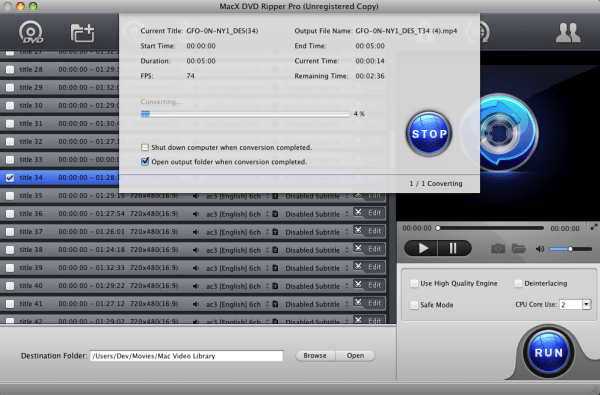Click speaker icon in title 36 row
This screenshot has width=600, height=395.
(x=196, y=214)
